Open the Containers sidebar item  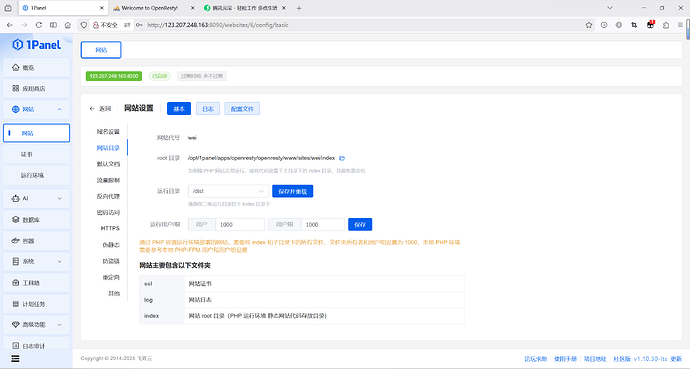[x=37, y=241]
